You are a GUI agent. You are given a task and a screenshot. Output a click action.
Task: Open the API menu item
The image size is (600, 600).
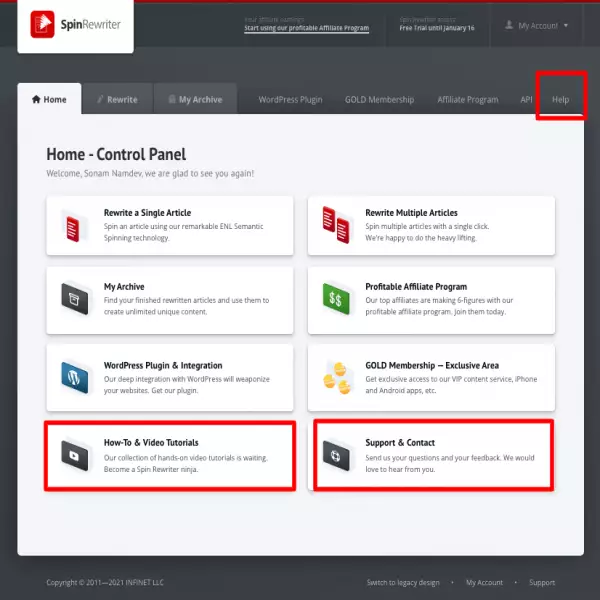(526, 99)
